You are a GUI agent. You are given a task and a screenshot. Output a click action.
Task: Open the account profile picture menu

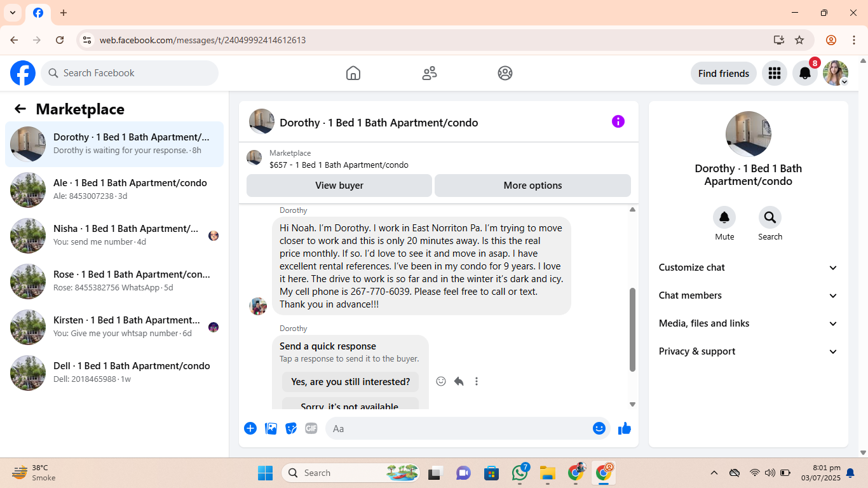(836, 73)
